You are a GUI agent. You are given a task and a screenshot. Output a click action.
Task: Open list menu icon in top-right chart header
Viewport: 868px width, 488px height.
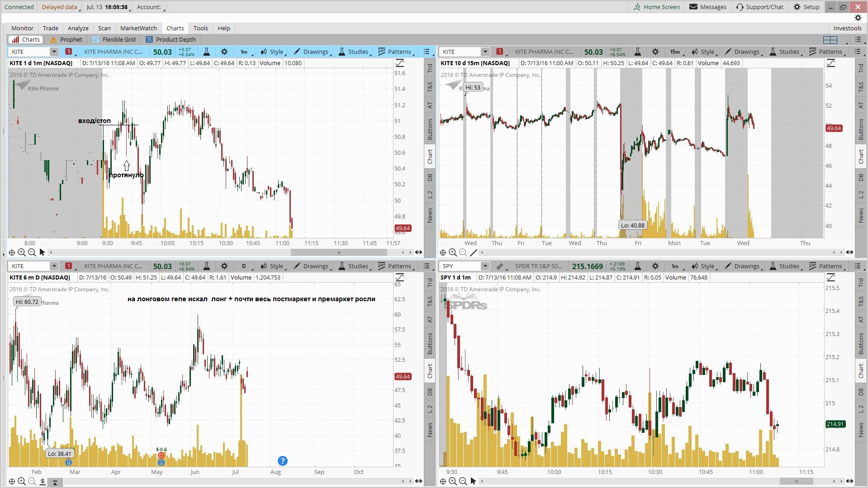click(858, 52)
